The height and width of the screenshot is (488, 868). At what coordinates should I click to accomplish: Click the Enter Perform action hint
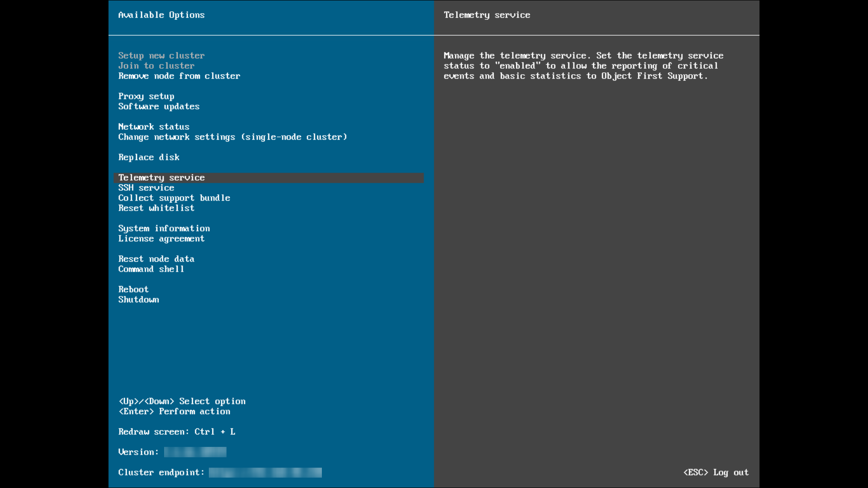pyautogui.click(x=175, y=412)
